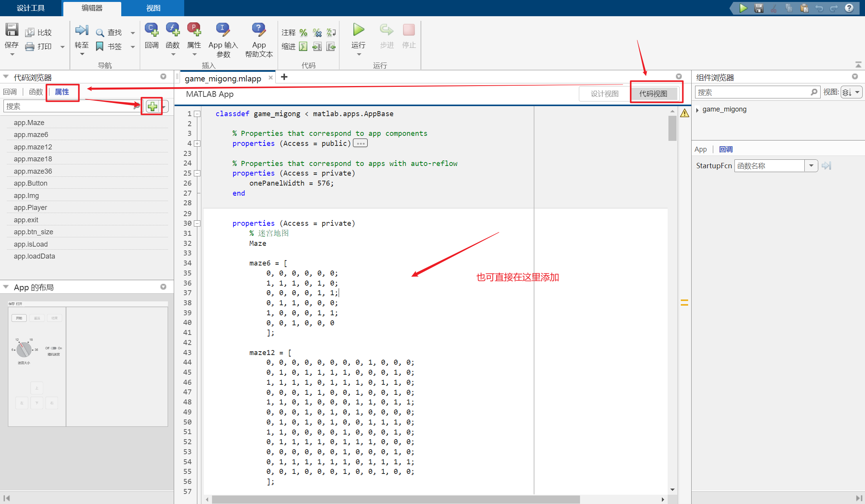Click the green plus add-property button
865x504 pixels.
(153, 107)
